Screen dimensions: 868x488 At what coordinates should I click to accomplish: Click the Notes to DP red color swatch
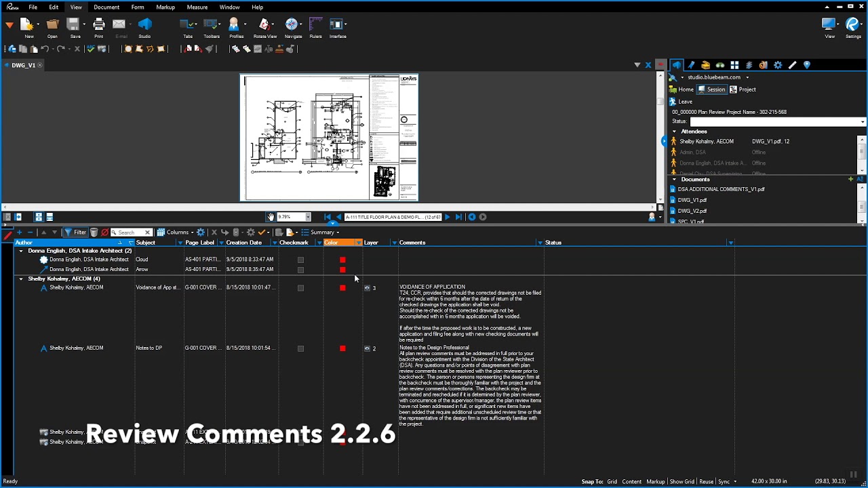point(342,348)
